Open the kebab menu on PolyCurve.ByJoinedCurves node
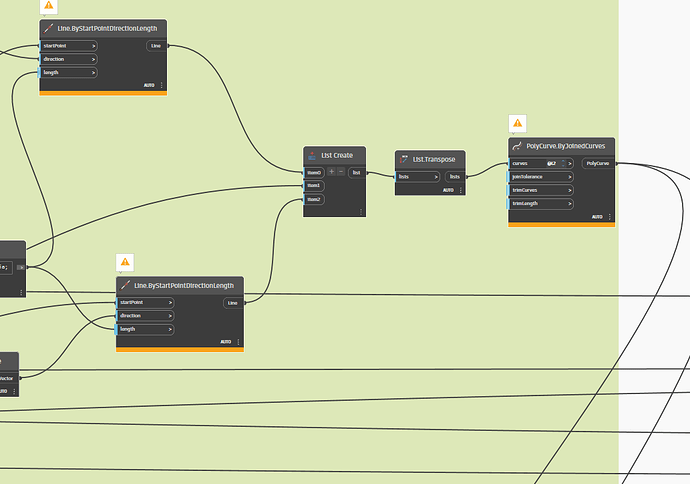 609,217
